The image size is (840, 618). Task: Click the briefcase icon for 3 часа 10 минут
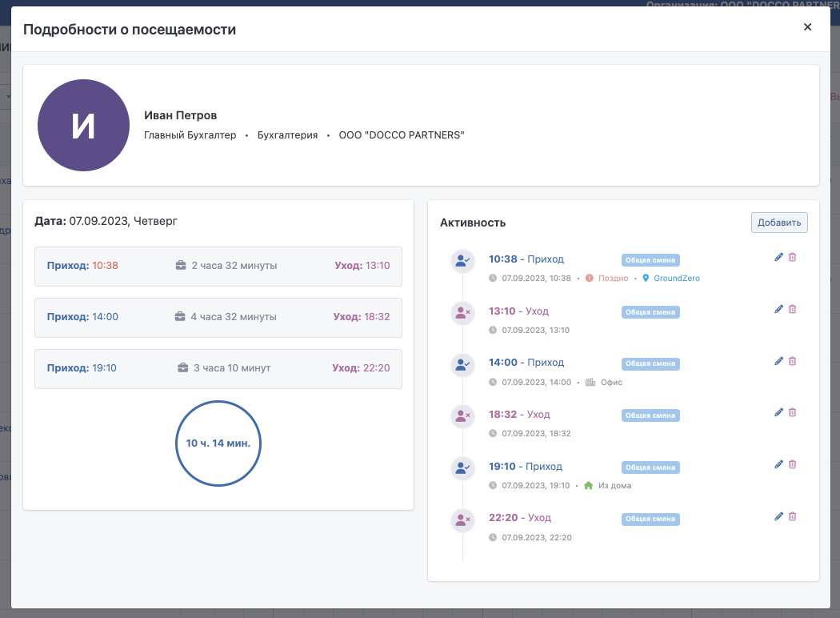point(182,368)
